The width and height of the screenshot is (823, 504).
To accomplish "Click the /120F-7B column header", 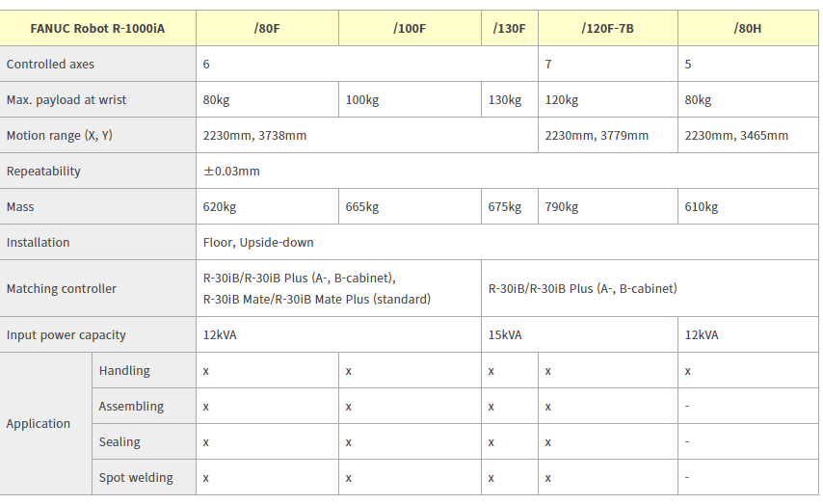I will 607,28.
